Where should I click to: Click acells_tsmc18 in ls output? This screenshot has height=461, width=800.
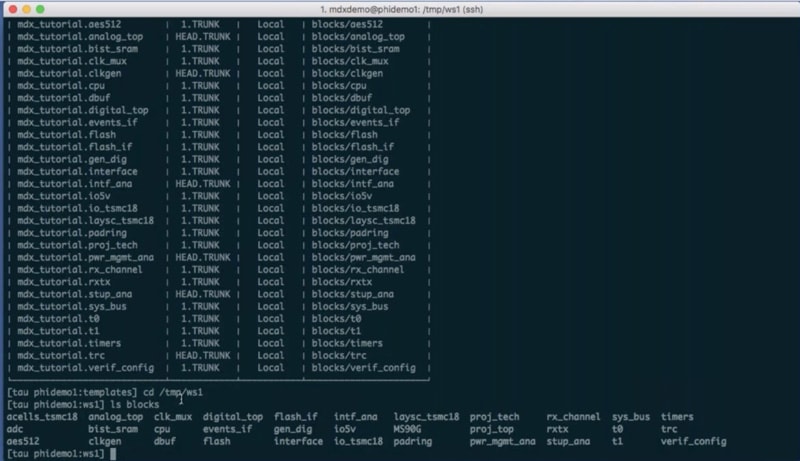tap(42, 417)
